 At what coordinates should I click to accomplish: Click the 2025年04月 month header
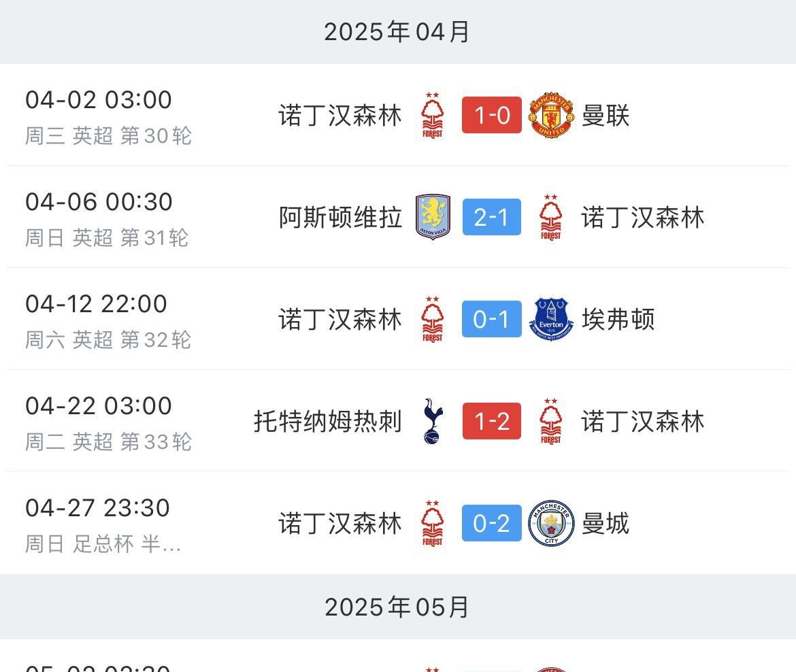[398, 31]
